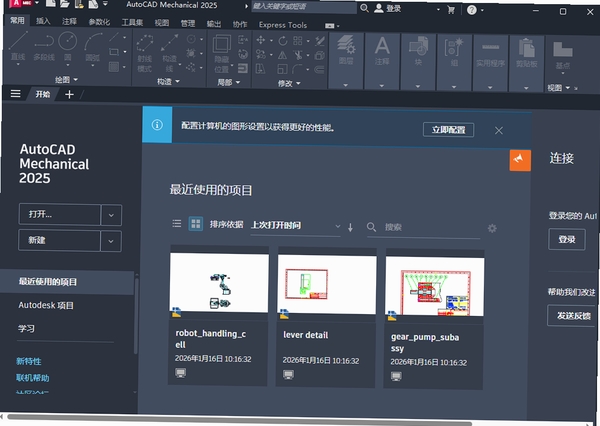Open the Group (组) panel
This screenshot has height=426, width=600.
pyautogui.click(x=454, y=62)
